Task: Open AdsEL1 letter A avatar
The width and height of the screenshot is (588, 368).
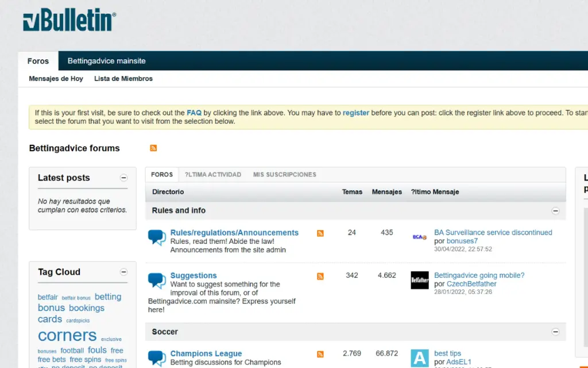Action: coord(420,358)
